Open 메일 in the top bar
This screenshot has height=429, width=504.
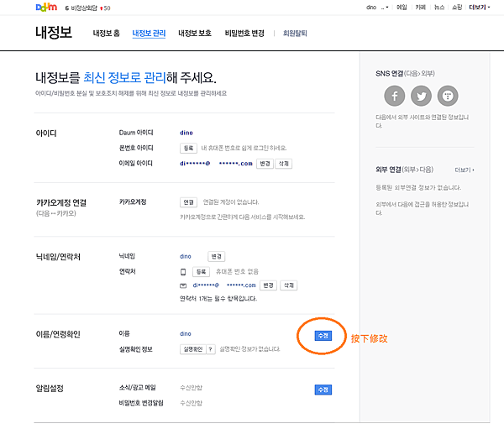(x=402, y=8)
